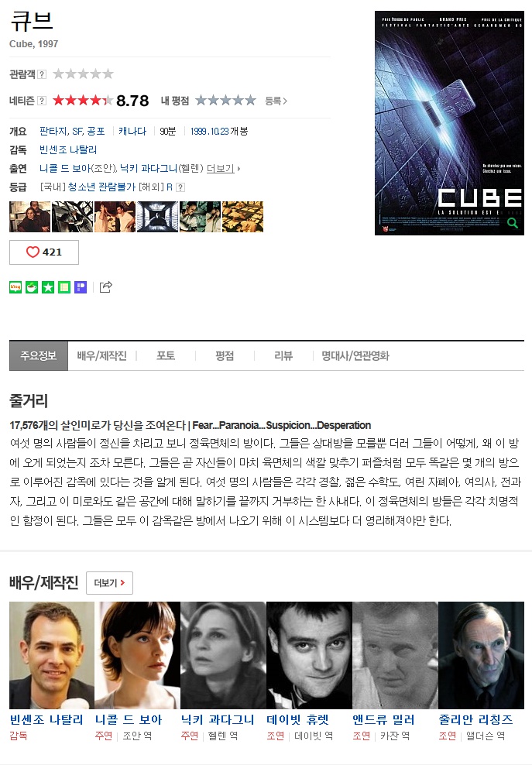Share via purple P icon
The width and height of the screenshot is (532, 765).
[x=81, y=287]
